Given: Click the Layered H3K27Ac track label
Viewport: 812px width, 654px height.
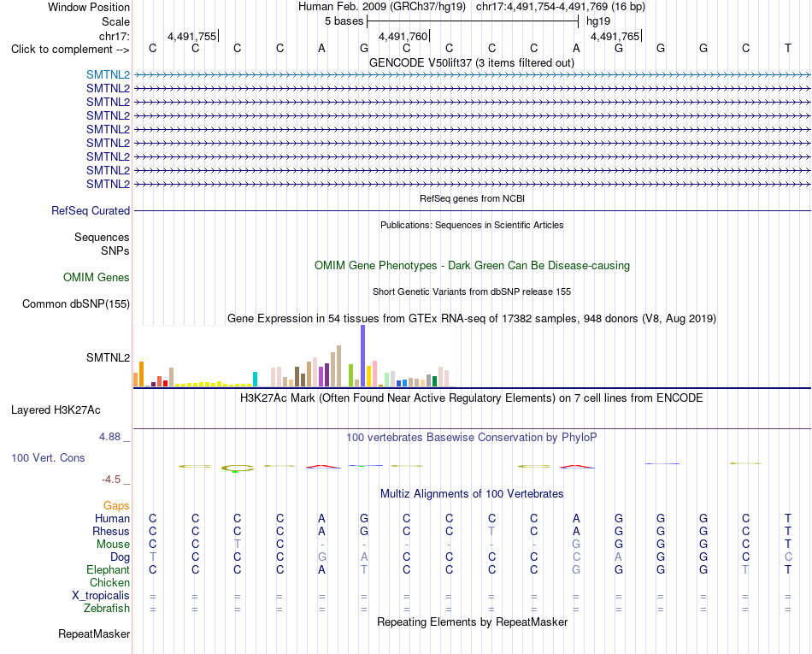Looking at the screenshot, I should (56, 410).
